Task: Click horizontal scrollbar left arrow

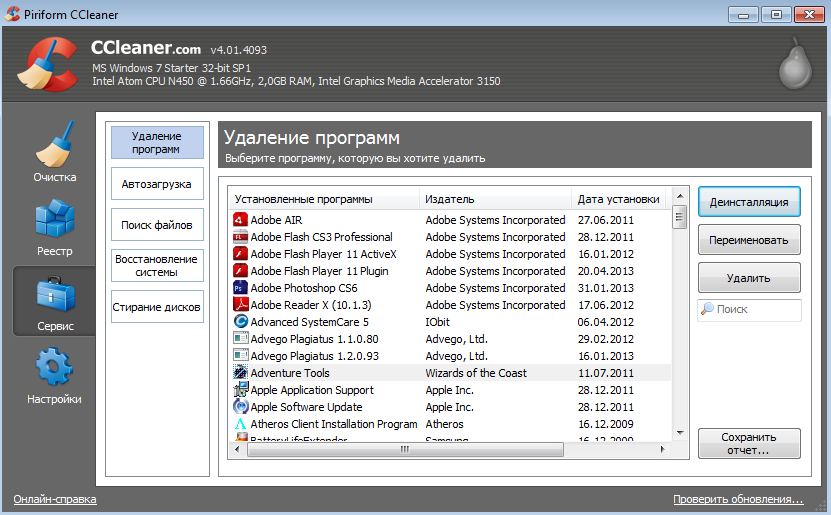Action: (237, 449)
